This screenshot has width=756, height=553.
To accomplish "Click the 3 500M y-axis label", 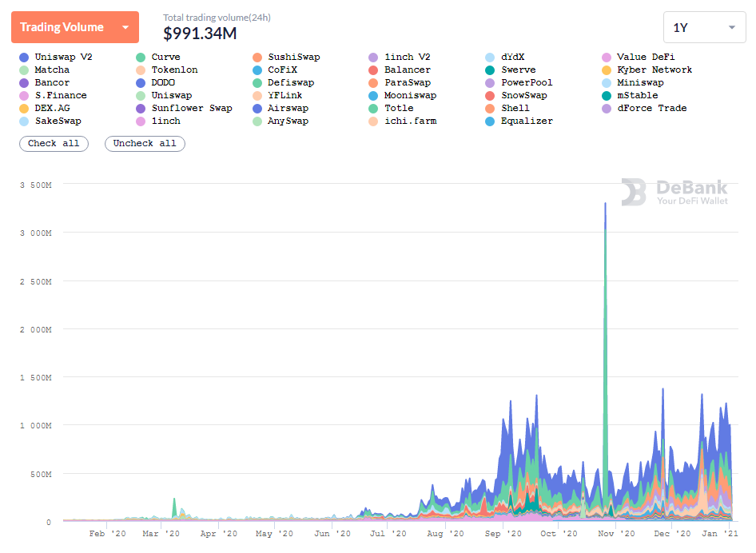I will pyautogui.click(x=36, y=185).
